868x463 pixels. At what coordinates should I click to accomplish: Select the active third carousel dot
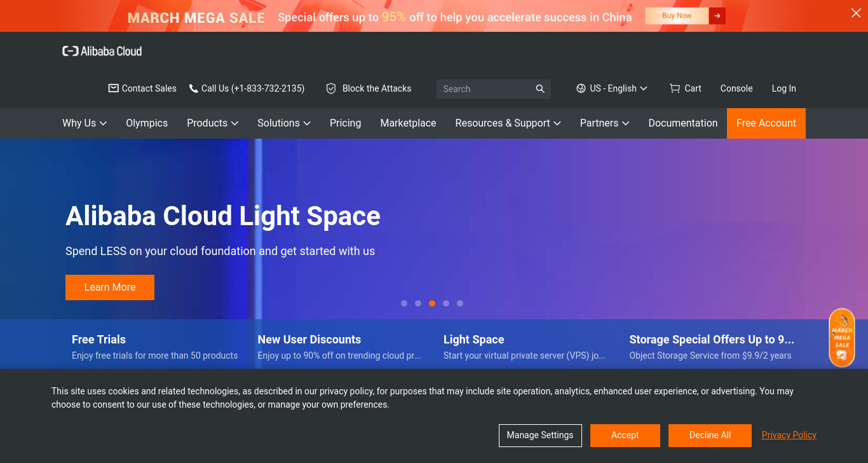coord(432,303)
